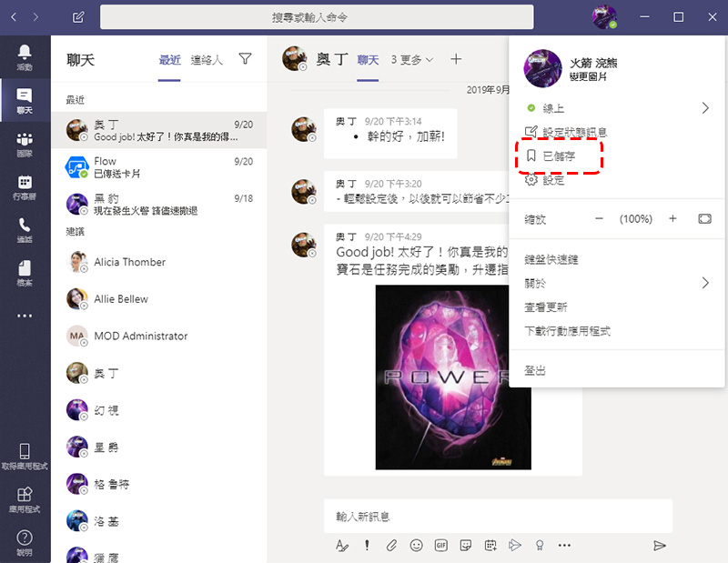The width and height of the screenshot is (728, 563).
Task: Click the profile avatar in title bar
Action: click(604, 17)
